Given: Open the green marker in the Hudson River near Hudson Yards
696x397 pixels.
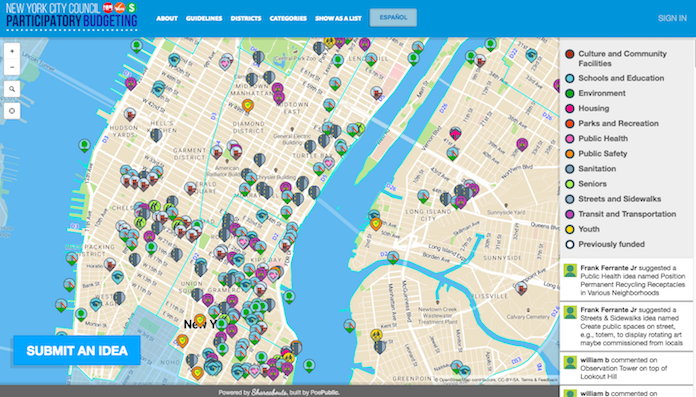Looking at the screenshot, I should pos(84,145).
